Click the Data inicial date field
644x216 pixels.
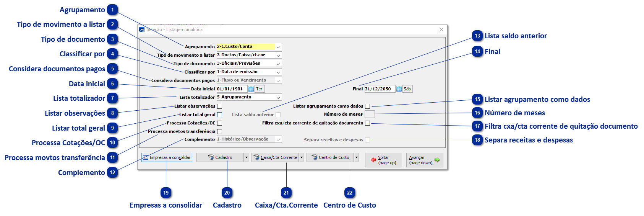coord(232,89)
